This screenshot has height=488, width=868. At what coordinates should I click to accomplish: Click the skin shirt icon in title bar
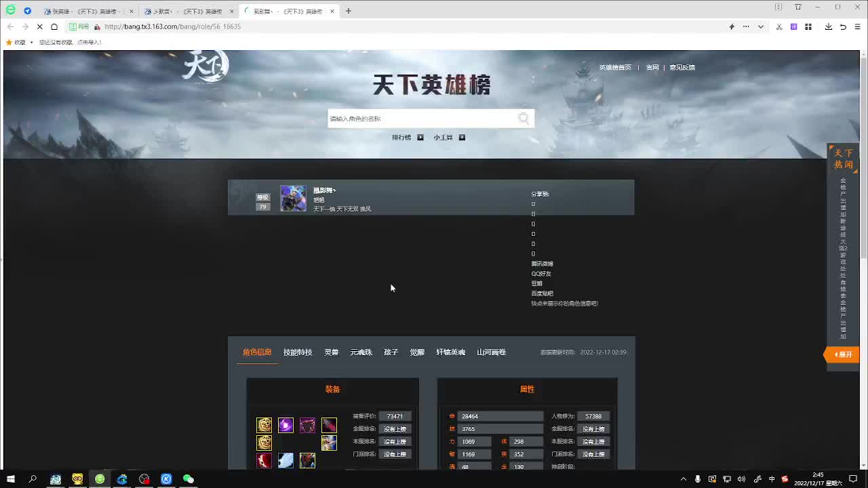[x=798, y=7]
